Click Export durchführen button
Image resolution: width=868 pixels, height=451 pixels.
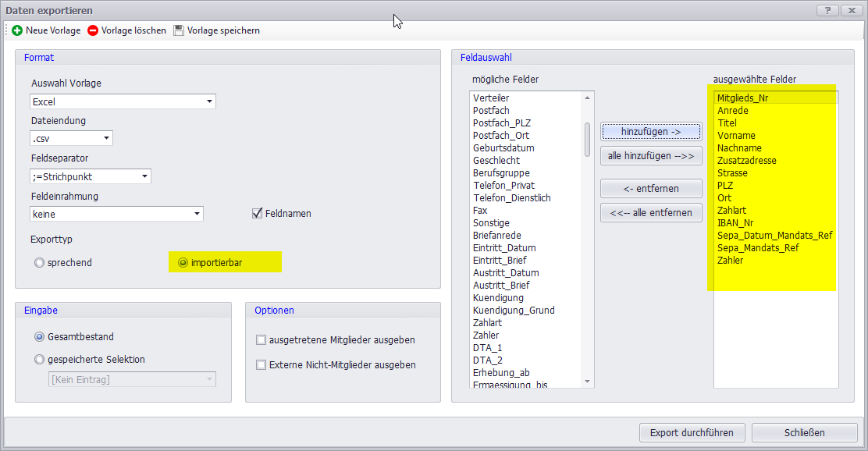pos(692,432)
